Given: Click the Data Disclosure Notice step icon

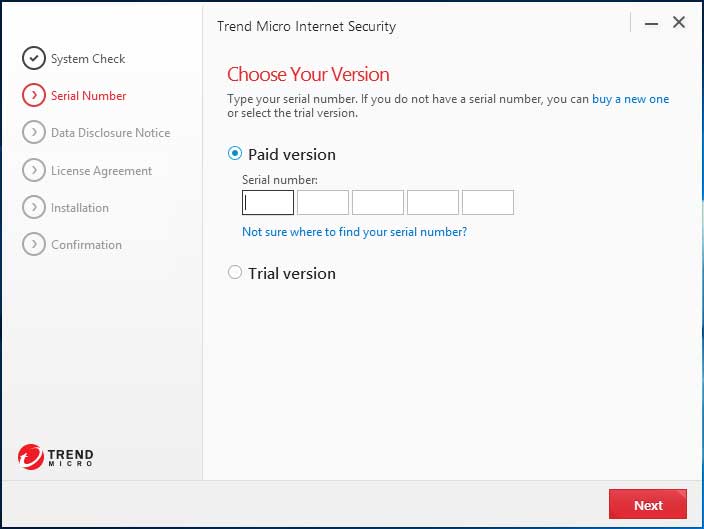Looking at the screenshot, I should (34, 132).
